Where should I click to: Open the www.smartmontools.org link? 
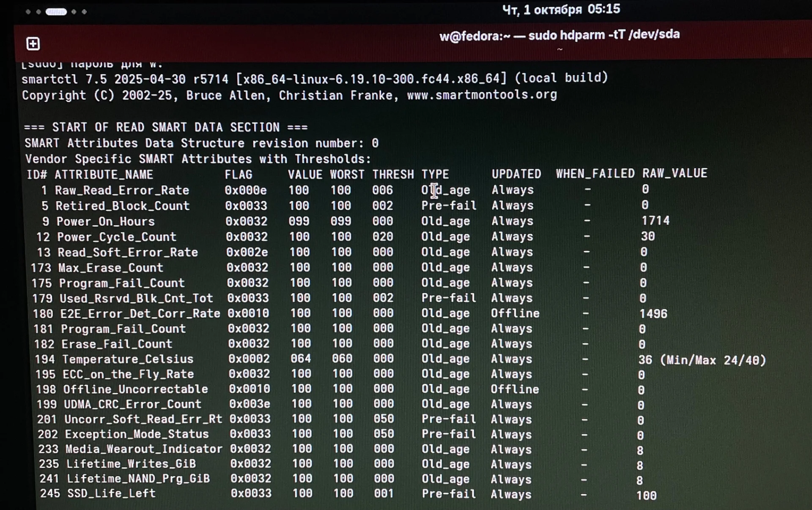[482, 95]
